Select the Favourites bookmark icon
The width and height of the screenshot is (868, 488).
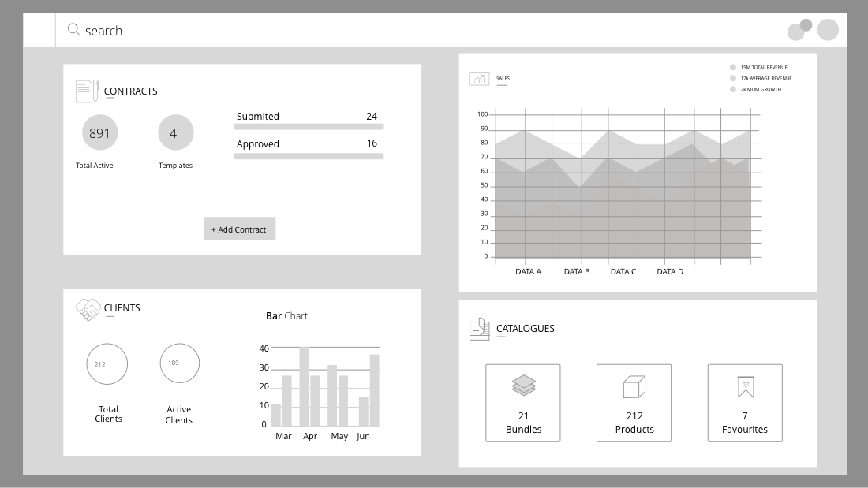(x=744, y=385)
